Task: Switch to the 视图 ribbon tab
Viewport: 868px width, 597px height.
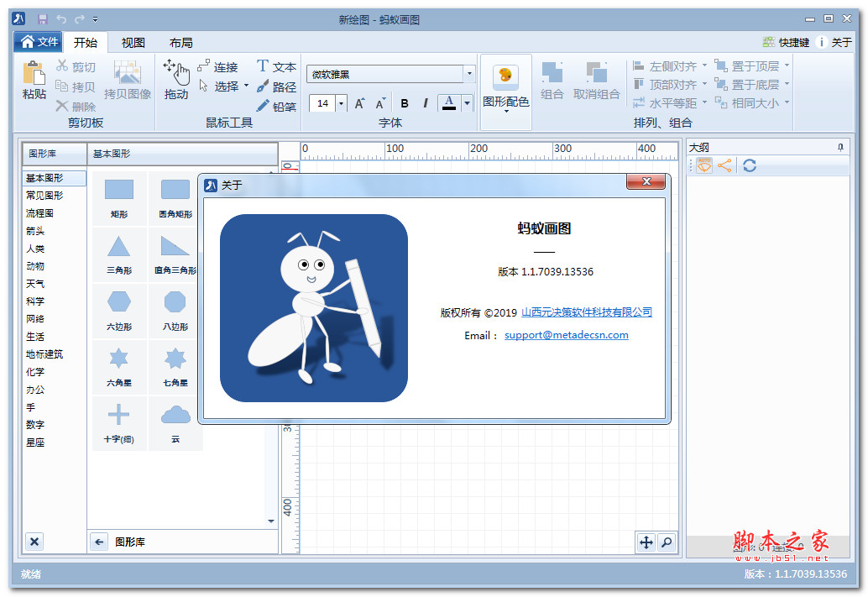Action: point(133,43)
